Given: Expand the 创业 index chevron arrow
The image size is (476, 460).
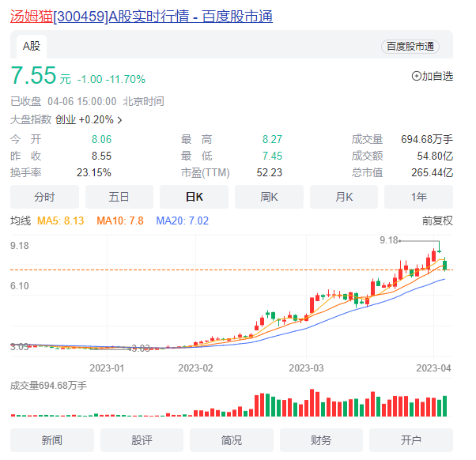Looking at the screenshot, I should [119, 120].
